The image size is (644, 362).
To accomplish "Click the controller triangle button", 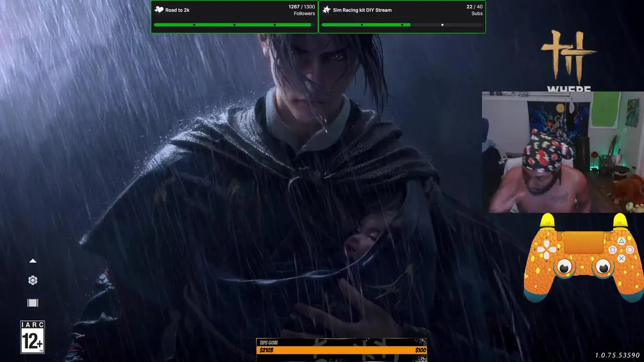I will [x=621, y=241].
